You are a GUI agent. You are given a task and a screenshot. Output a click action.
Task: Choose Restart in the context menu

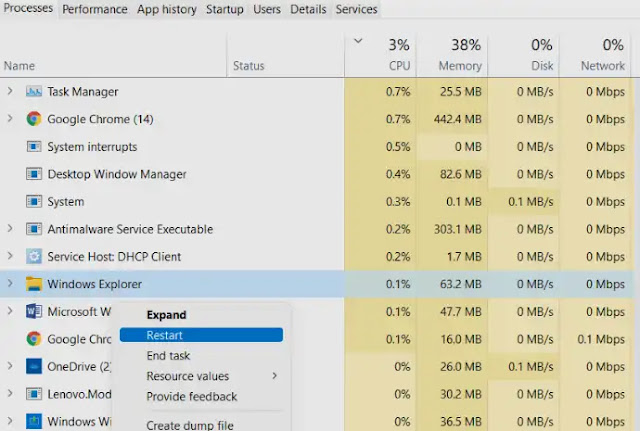click(201, 335)
